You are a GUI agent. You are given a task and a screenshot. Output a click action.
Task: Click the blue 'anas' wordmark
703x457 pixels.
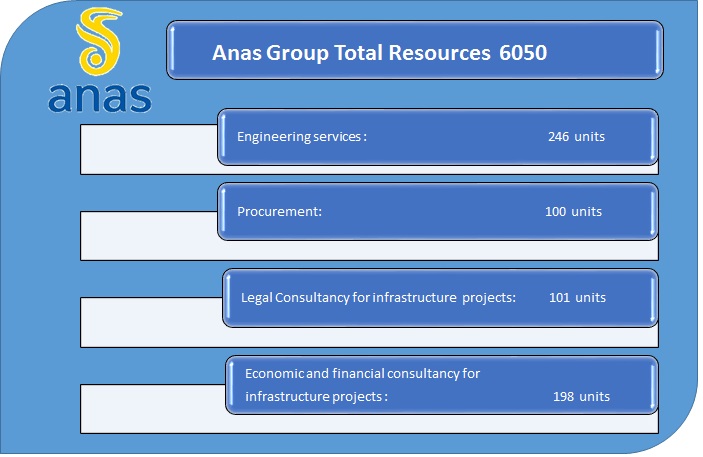(100, 97)
